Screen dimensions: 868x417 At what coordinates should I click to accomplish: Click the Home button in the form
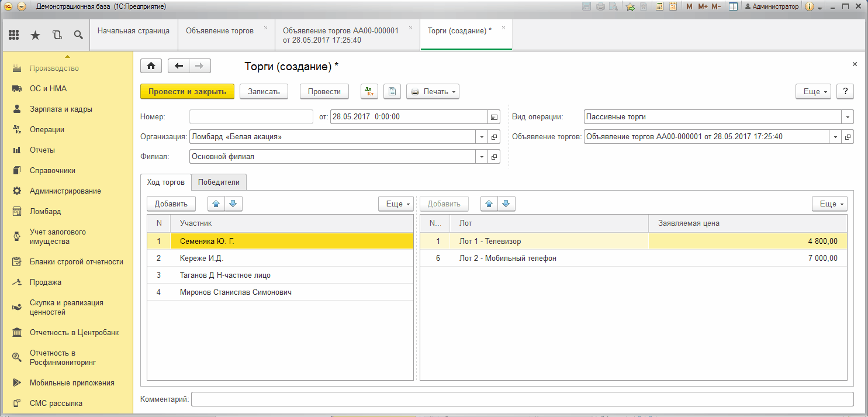tap(151, 66)
